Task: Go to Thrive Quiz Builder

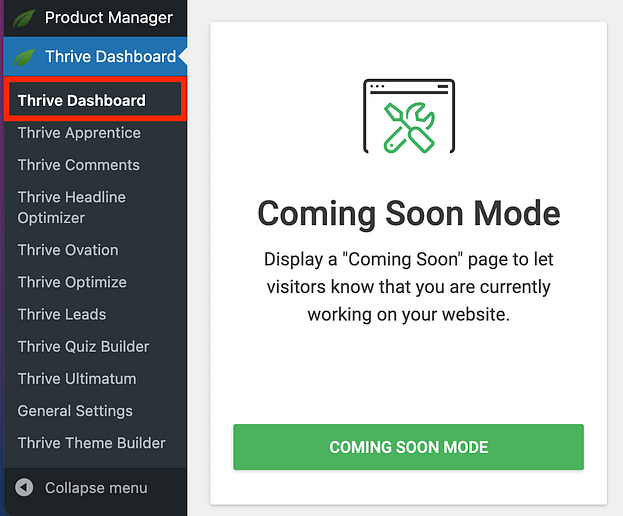Action: pos(83,346)
